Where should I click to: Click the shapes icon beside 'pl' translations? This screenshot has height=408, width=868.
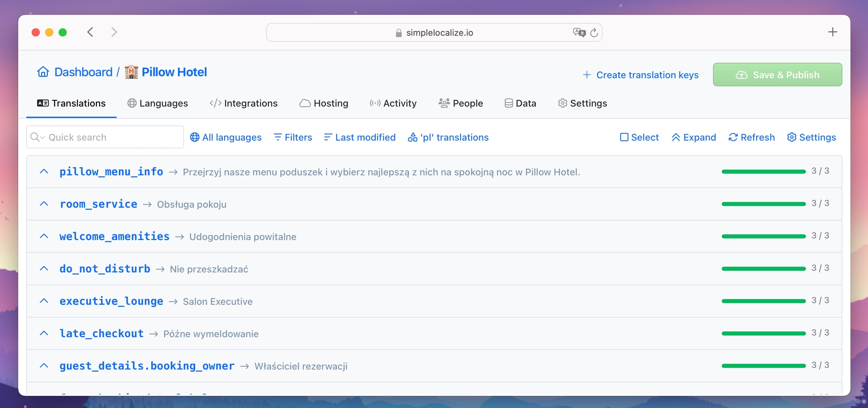(412, 137)
